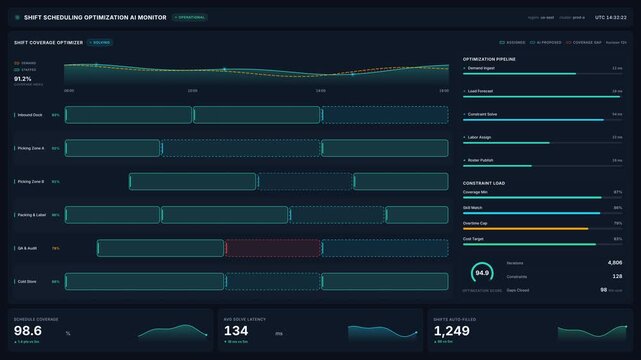Select the QA & Audit row label
Image resolution: width=641 pixels, height=360 pixels.
click(27, 248)
